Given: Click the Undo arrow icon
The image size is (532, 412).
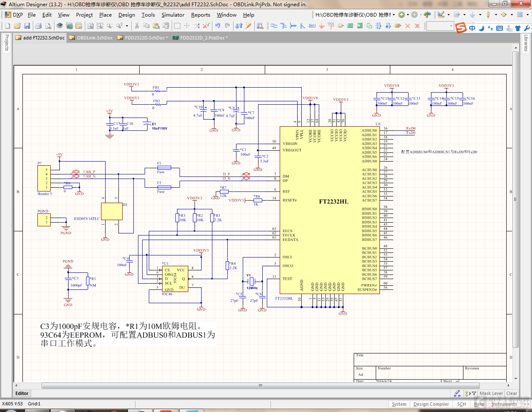Looking at the screenshot, I should point(218,26).
